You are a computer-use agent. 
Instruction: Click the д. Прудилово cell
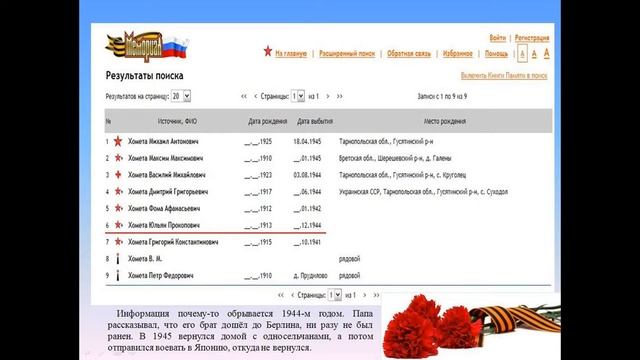310,275
